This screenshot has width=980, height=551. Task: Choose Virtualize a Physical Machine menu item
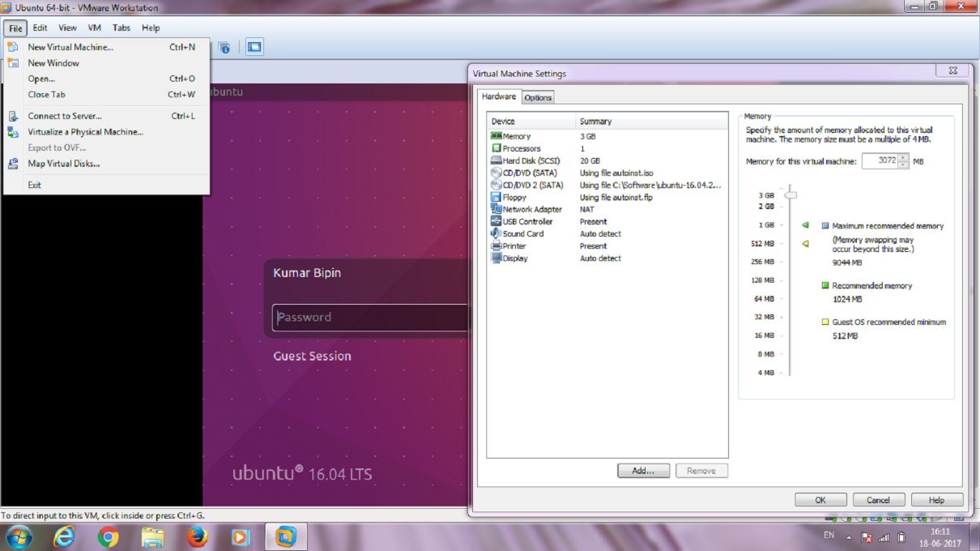pyautogui.click(x=85, y=132)
